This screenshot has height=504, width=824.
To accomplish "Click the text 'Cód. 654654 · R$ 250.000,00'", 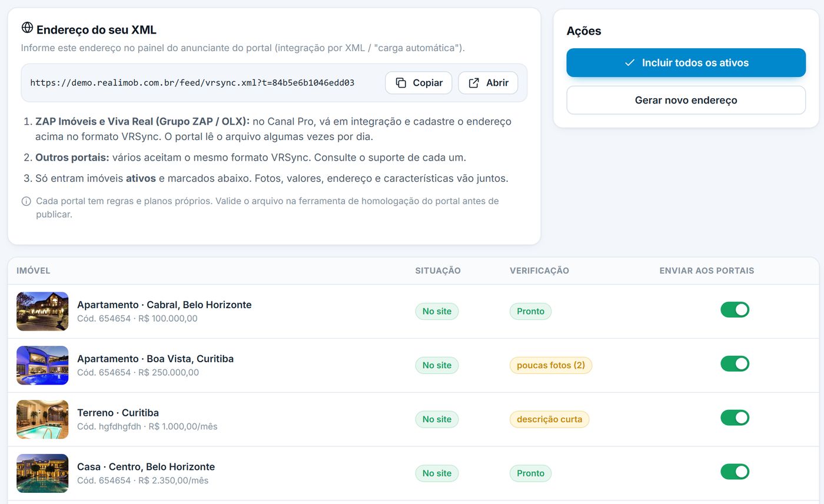I will (138, 372).
